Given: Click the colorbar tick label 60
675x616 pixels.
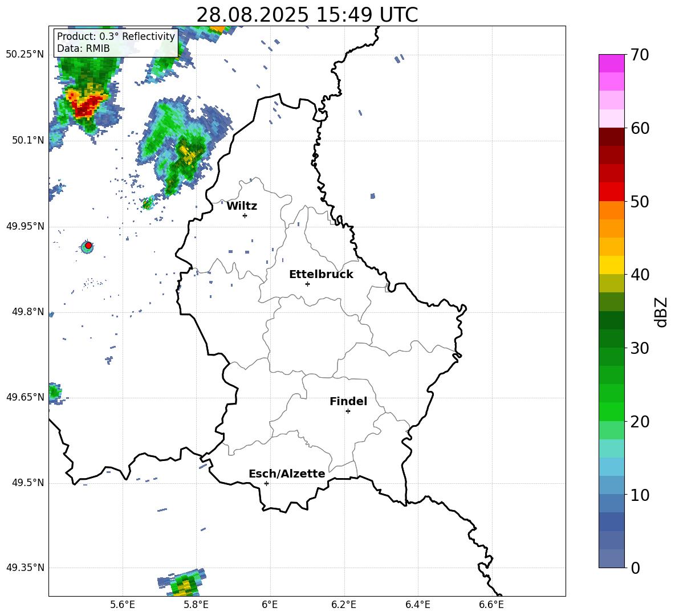Looking at the screenshot, I should pyautogui.click(x=640, y=128).
